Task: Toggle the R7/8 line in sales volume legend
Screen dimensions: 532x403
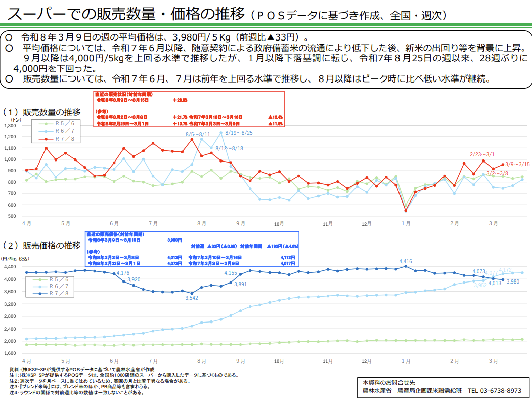Action: pyautogui.click(x=46, y=139)
